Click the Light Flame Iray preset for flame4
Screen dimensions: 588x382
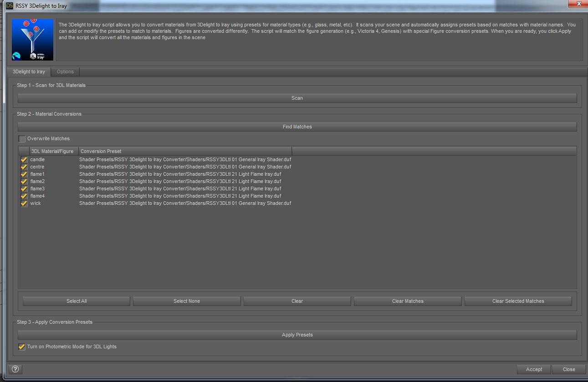click(180, 196)
